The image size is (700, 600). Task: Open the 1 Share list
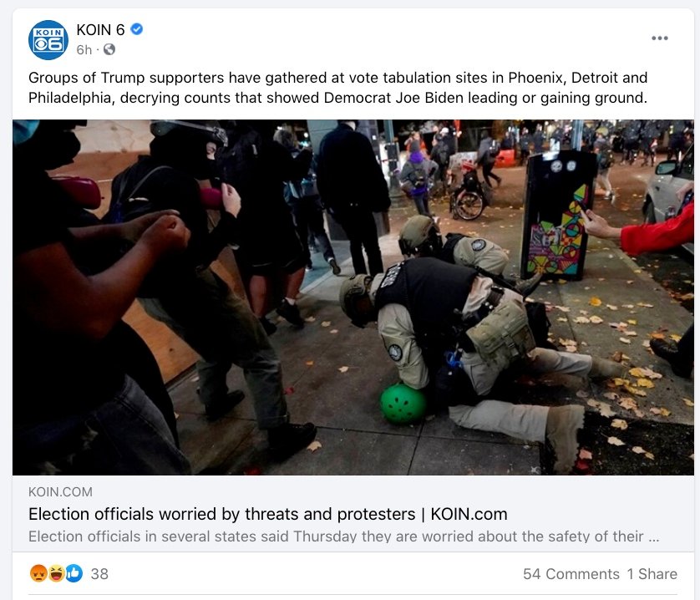click(x=652, y=573)
